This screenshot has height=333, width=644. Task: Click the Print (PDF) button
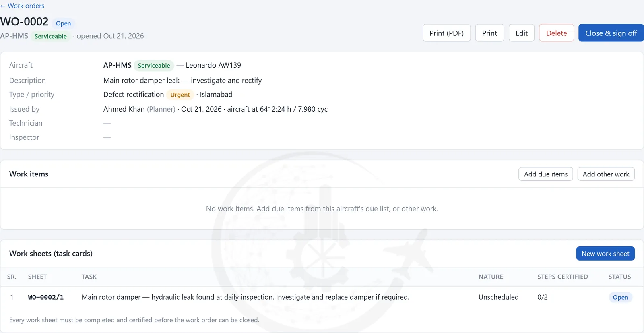click(x=446, y=33)
